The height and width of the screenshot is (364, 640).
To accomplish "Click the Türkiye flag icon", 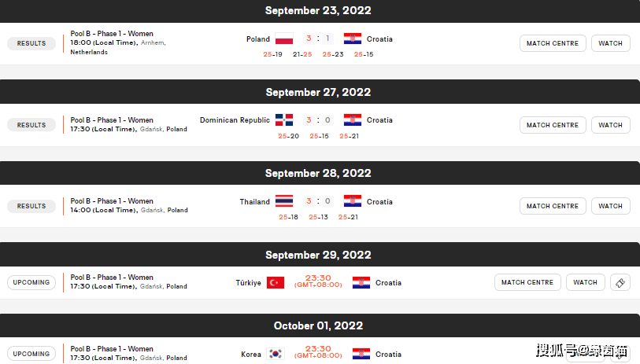I will tap(276, 282).
